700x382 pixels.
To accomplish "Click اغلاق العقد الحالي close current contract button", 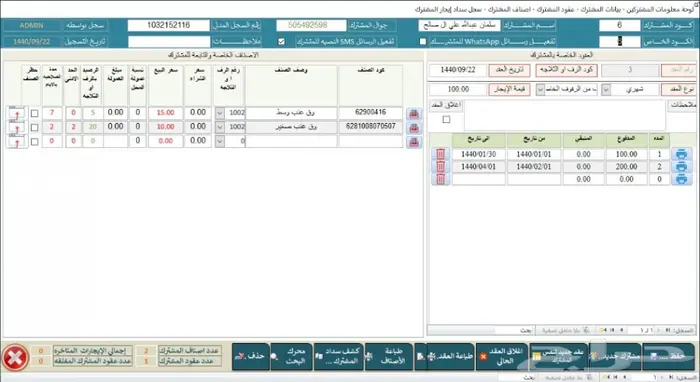I will [502, 357].
